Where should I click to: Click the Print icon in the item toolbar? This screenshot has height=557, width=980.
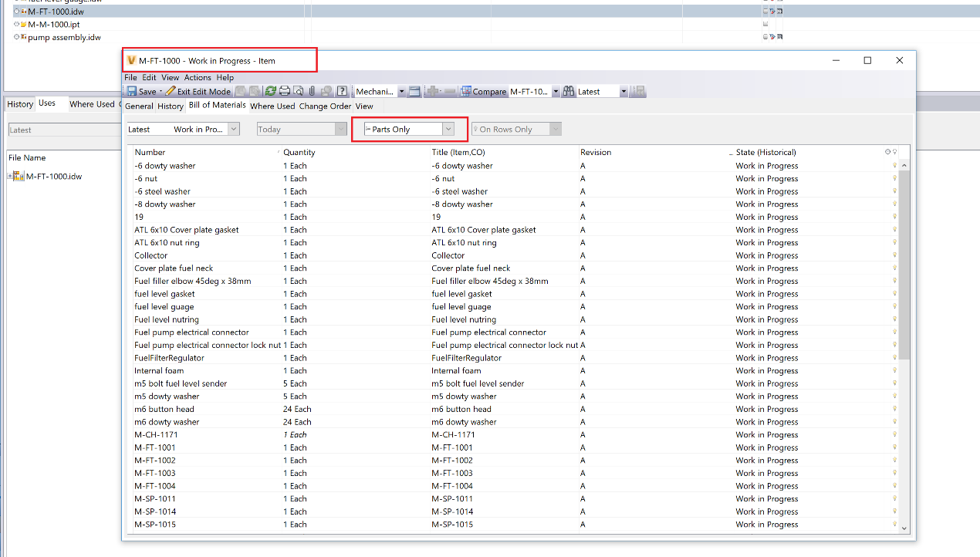coord(285,91)
